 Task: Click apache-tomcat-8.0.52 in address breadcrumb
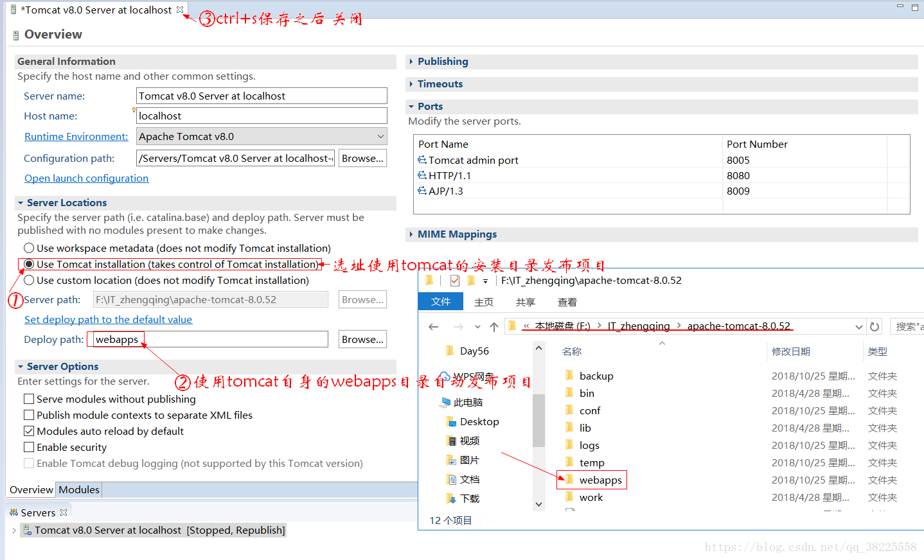coord(739,326)
